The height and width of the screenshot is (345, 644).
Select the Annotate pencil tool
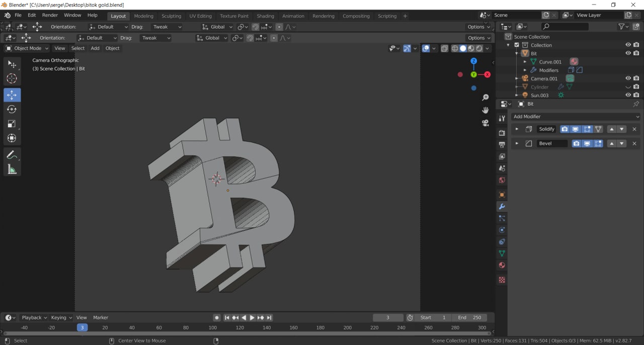(x=12, y=155)
